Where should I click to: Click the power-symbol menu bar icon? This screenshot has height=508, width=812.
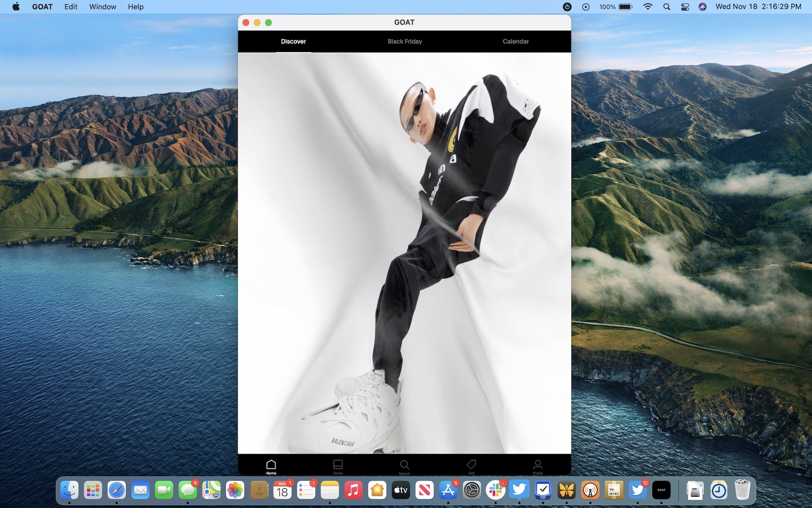click(x=567, y=7)
